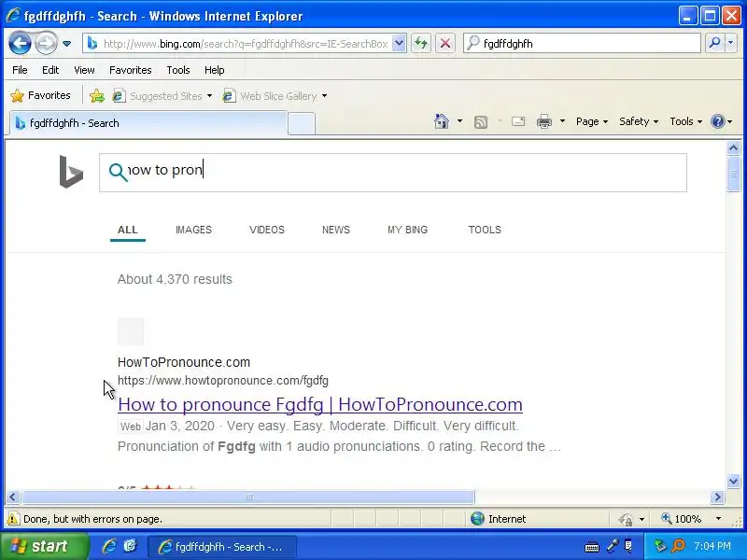Click the HowToPronounce.com site name
This screenshot has height=560, width=747.
point(184,362)
